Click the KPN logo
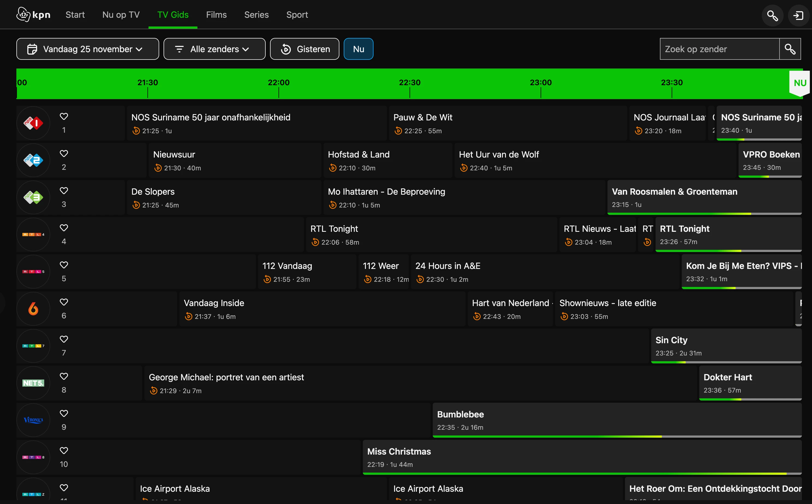Viewport: 812px width, 504px height. point(33,15)
